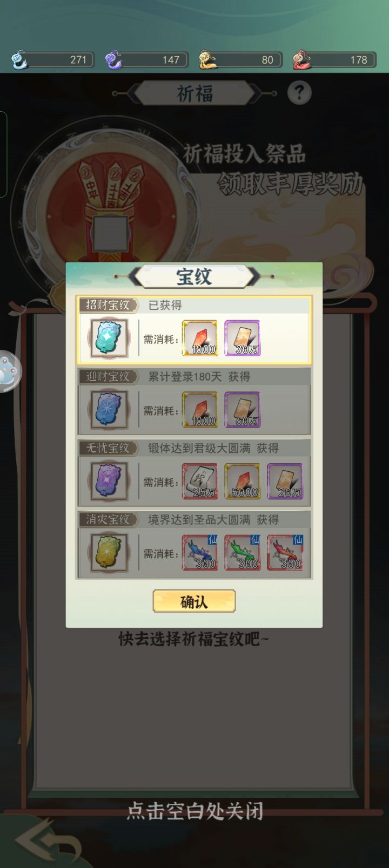Click the 确认 confirm button

(194, 601)
